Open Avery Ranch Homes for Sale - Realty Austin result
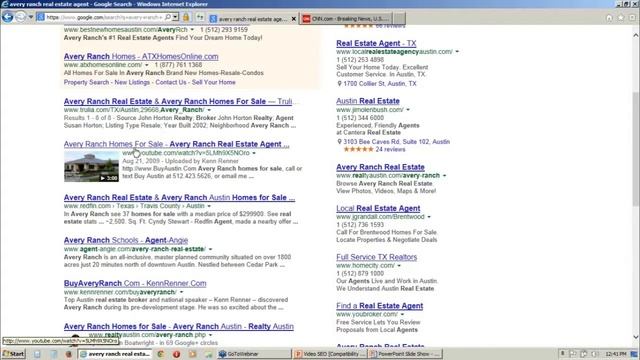The width and height of the screenshot is (640, 360). [x=179, y=327]
